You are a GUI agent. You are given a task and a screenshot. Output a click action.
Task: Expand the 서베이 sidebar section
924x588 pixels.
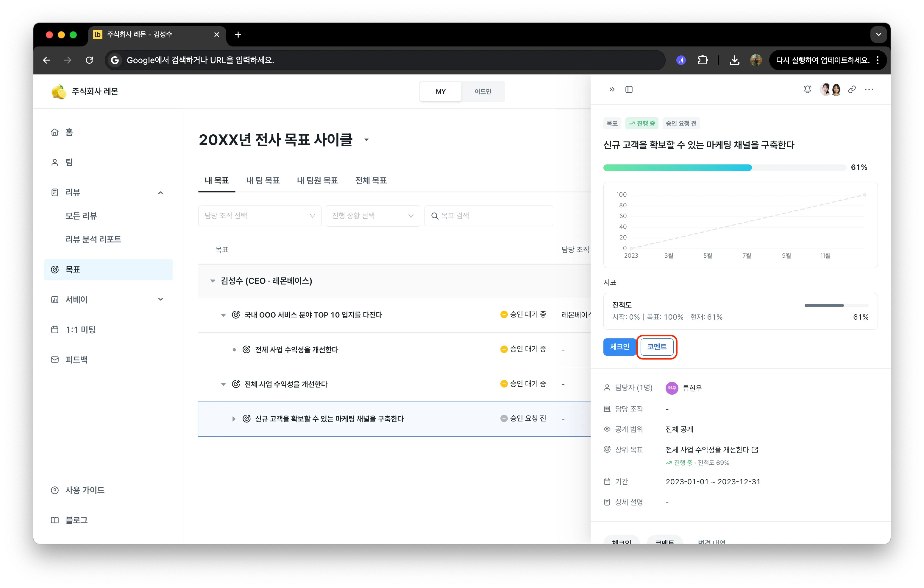(x=160, y=299)
